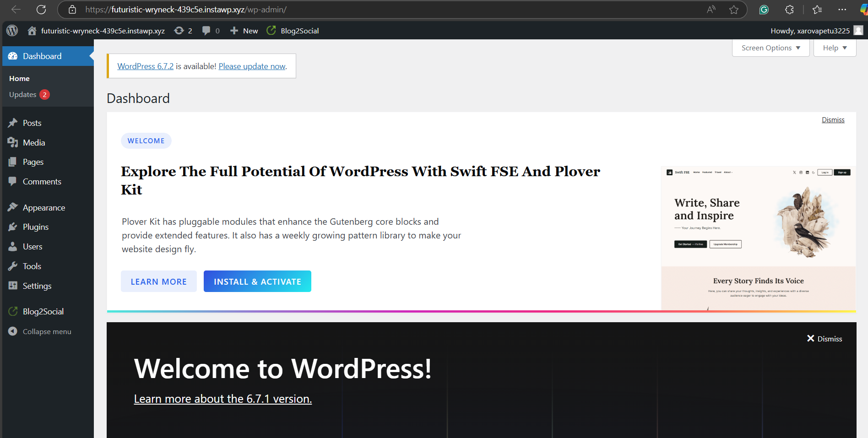Click the Updates count badge
Image resolution: width=868 pixels, height=438 pixels.
[x=44, y=94]
